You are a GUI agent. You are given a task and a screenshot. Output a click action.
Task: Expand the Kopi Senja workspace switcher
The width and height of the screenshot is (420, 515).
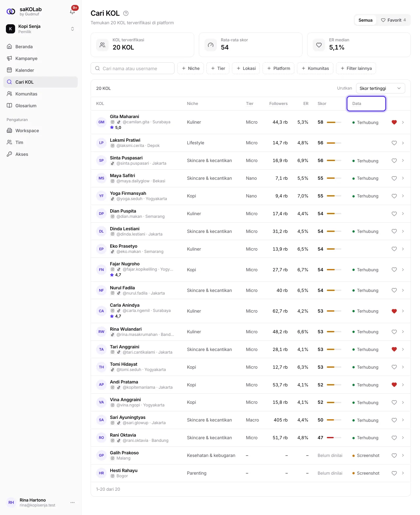pyautogui.click(x=73, y=29)
